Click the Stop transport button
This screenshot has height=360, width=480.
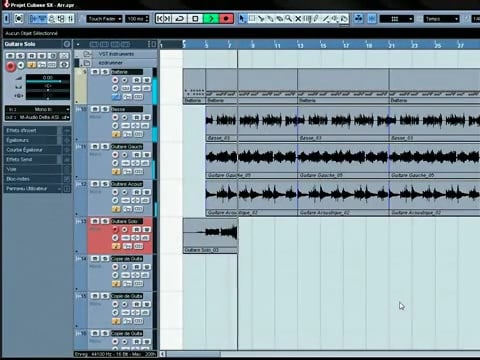pos(196,19)
